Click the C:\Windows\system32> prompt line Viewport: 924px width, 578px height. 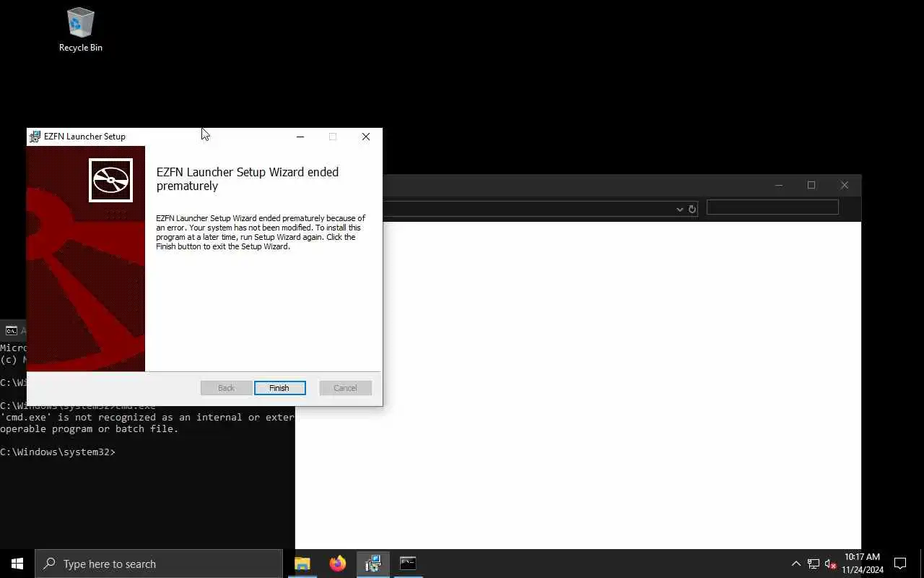click(58, 452)
